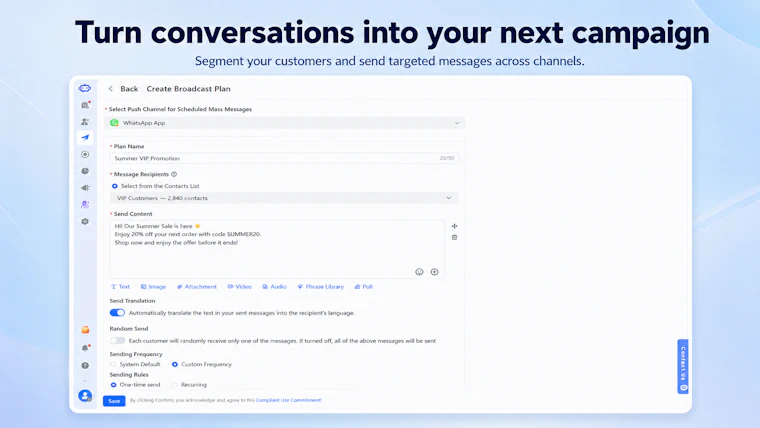This screenshot has width=760, height=428.
Task: Switch to Audio content type
Action: click(x=274, y=287)
